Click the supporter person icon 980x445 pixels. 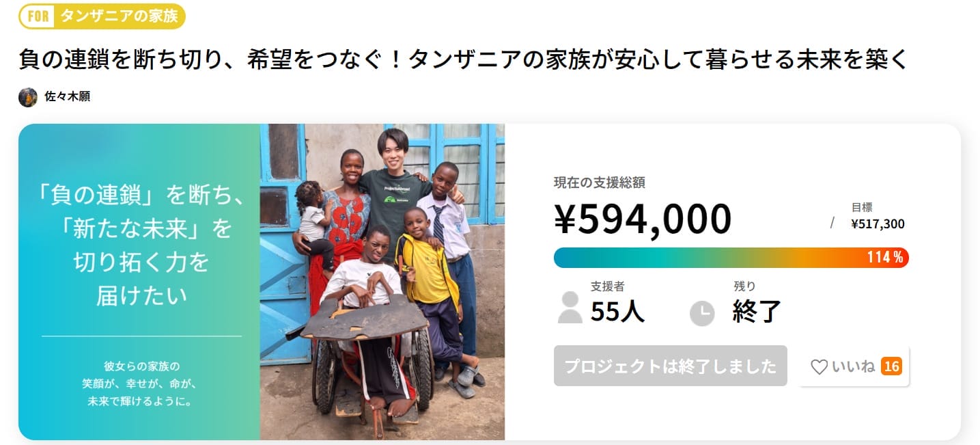(570, 308)
